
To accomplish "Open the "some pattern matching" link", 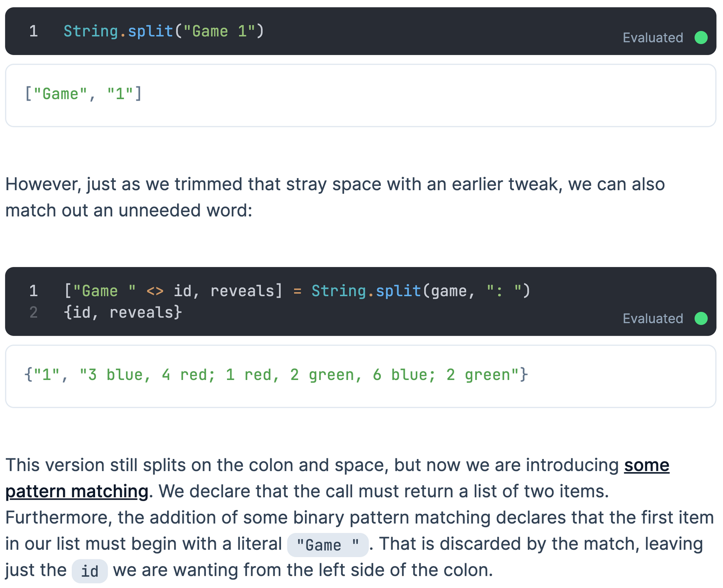I will (646, 465).
